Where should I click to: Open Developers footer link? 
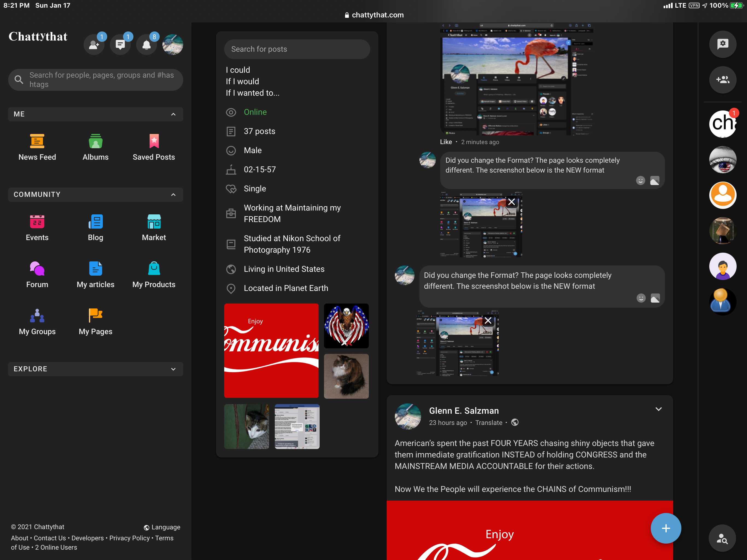click(x=87, y=538)
